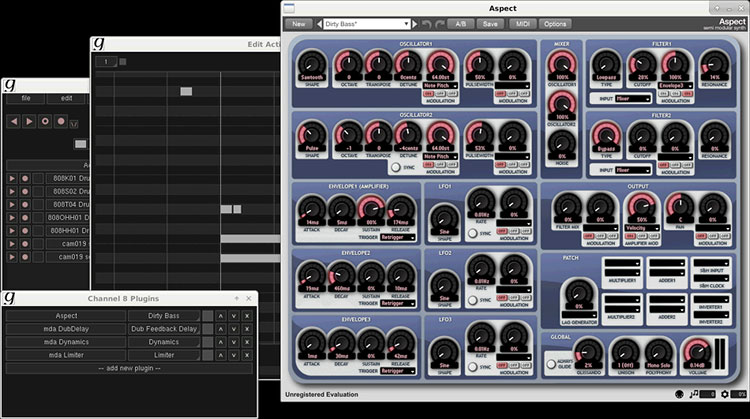Click the settings gear icon in status bar
The height and width of the screenshot is (419, 750).
[725, 394]
